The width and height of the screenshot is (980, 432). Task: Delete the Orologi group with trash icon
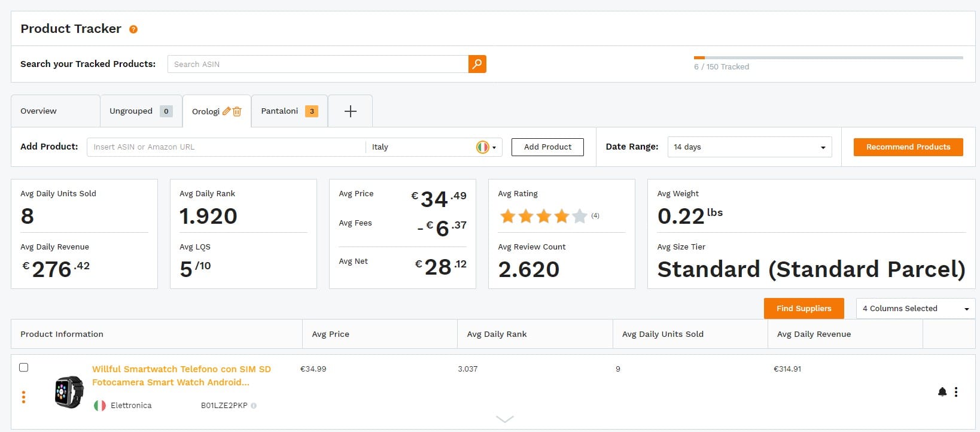tap(237, 111)
